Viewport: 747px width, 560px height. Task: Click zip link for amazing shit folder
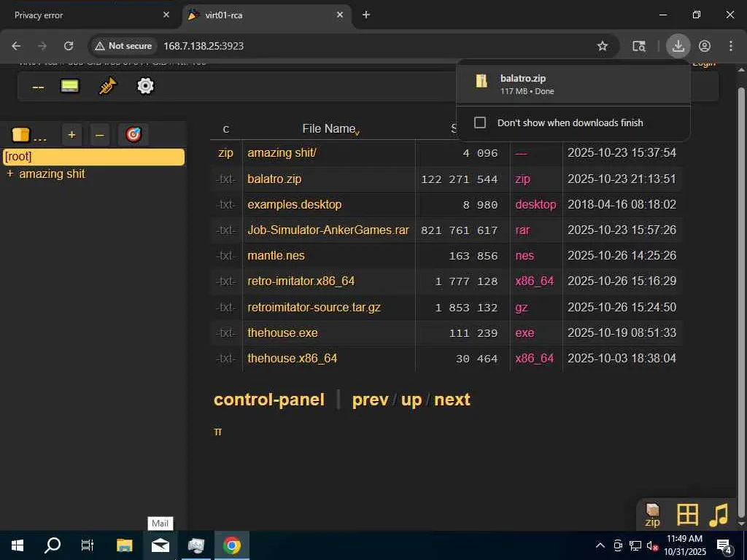(x=226, y=153)
